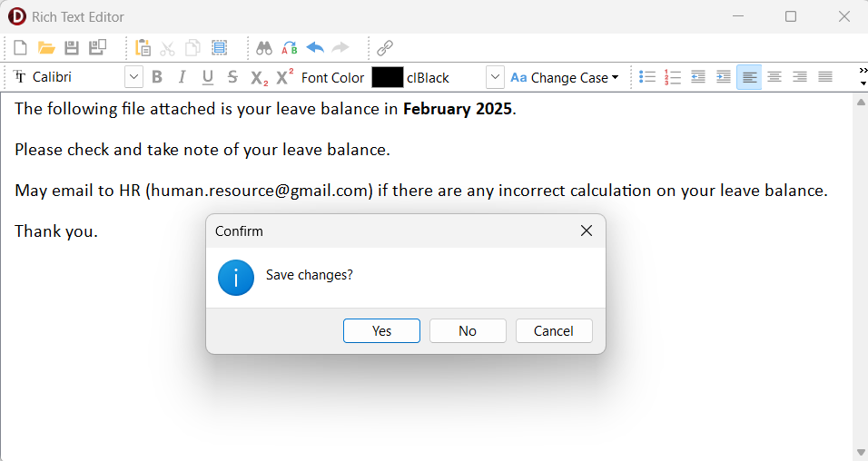Expand the Calibri font dropdown
The width and height of the screenshot is (868, 461).
coord(133,77)
